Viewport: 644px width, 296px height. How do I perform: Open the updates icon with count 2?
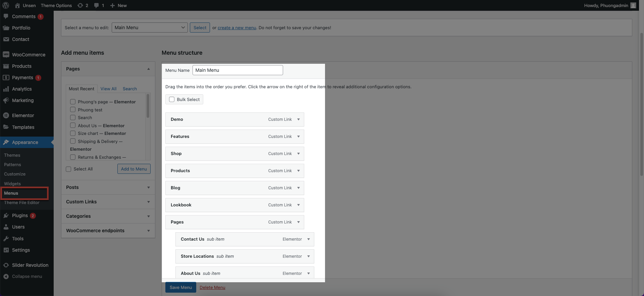click(x=80, y=5)
